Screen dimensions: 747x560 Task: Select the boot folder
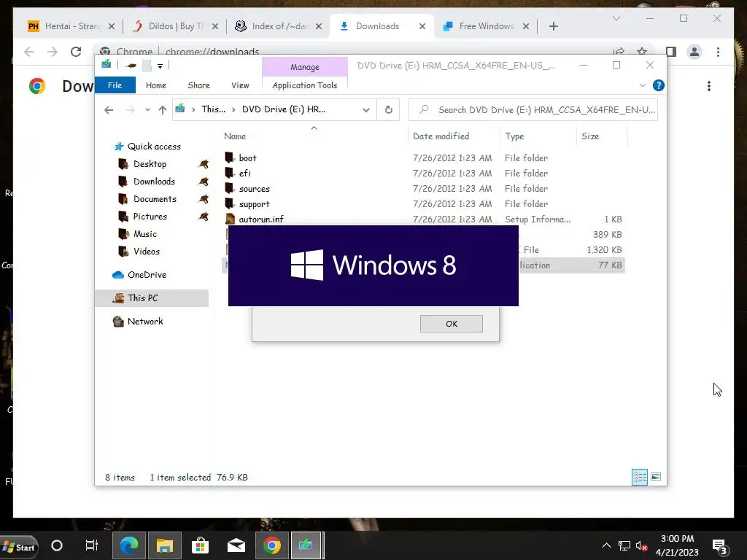coord(247,158)
